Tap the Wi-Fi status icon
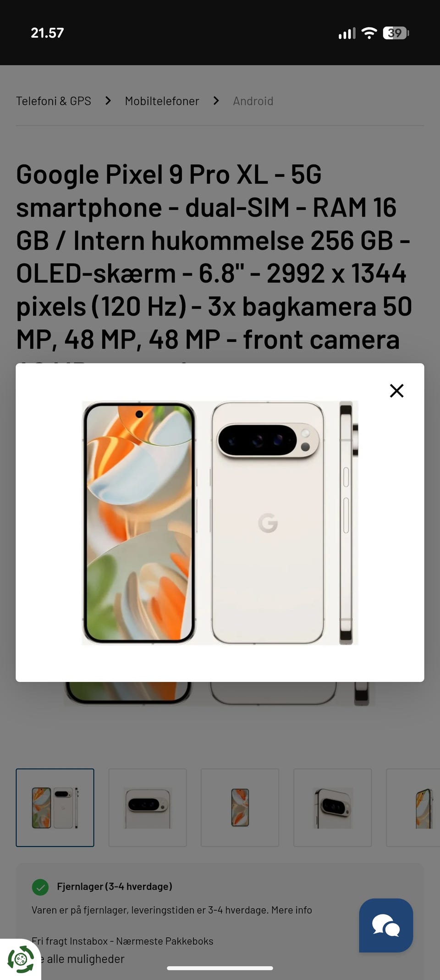Screen dimensions: 440x980 [x=369, y=33]
